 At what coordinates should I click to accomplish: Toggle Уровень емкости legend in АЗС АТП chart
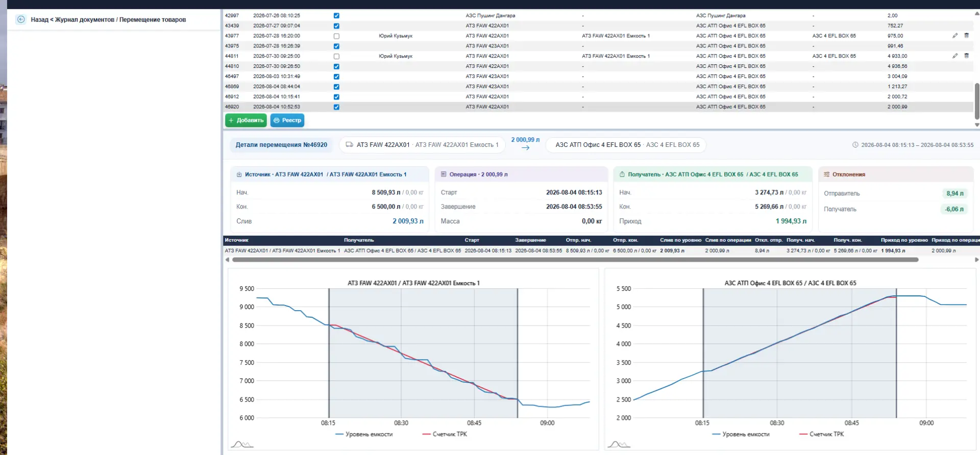(x=741, y=434)
